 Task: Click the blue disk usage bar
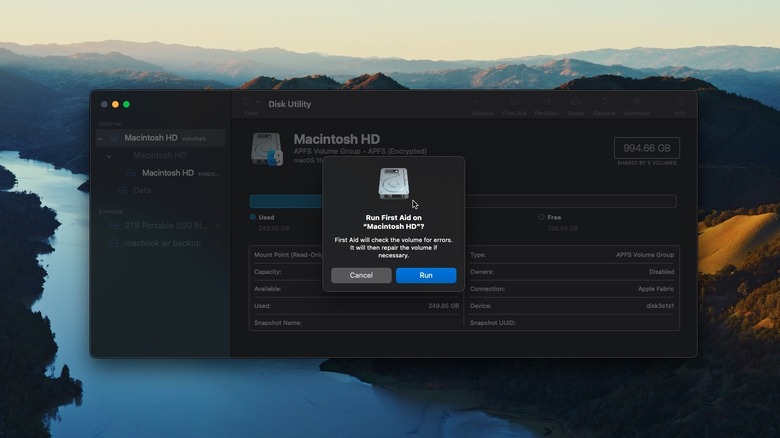click(285, 201)
